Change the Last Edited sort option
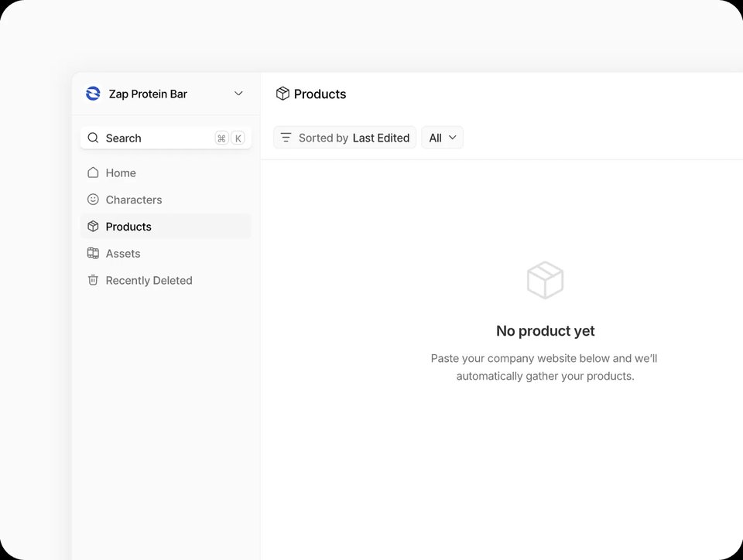Viewport: 743px width, 560px height. 381,138
